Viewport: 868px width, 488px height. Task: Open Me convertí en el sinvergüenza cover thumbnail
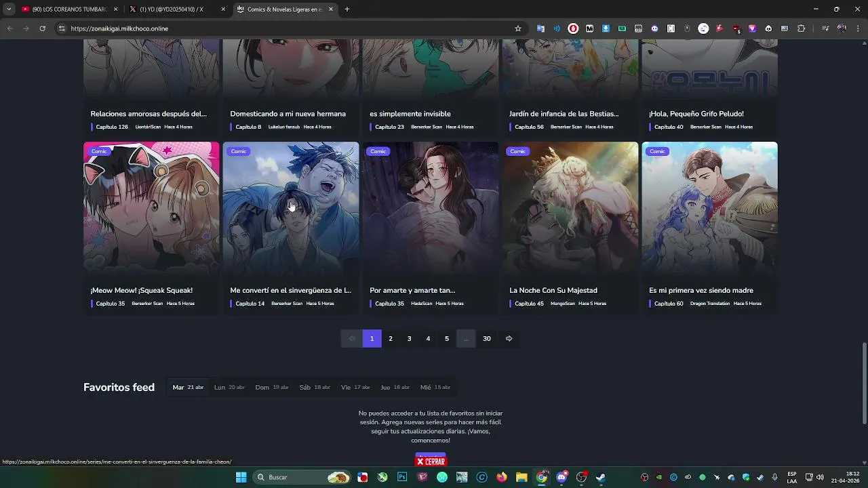point(291,207)
